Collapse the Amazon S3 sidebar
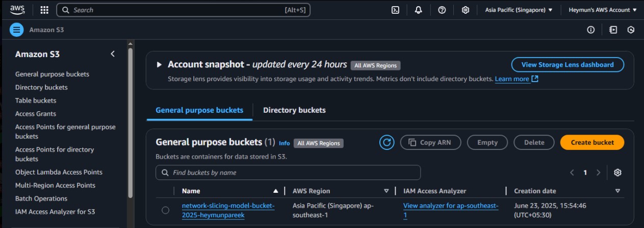This screenshot has width=644, height=228. pos(113,54)
